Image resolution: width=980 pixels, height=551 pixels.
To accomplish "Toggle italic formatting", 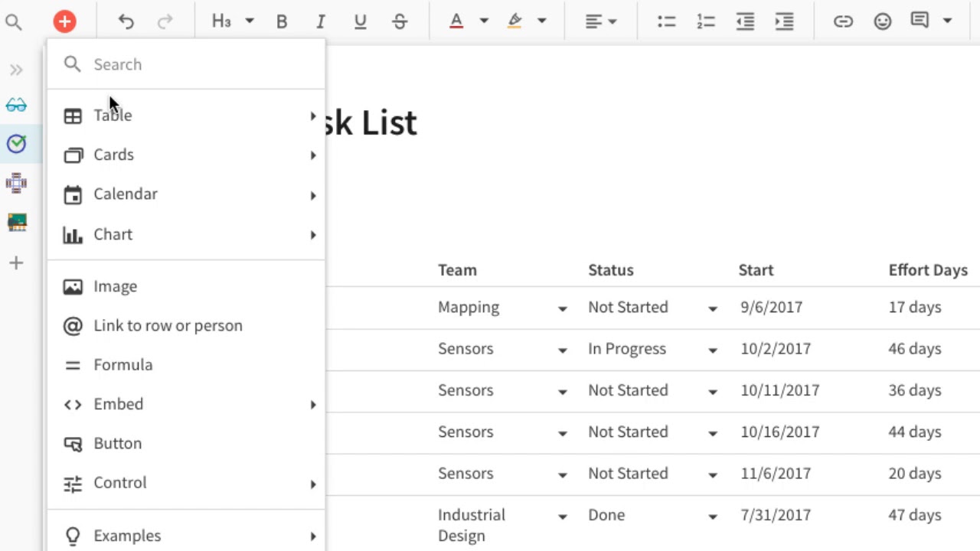I will [x=321, y=21].
